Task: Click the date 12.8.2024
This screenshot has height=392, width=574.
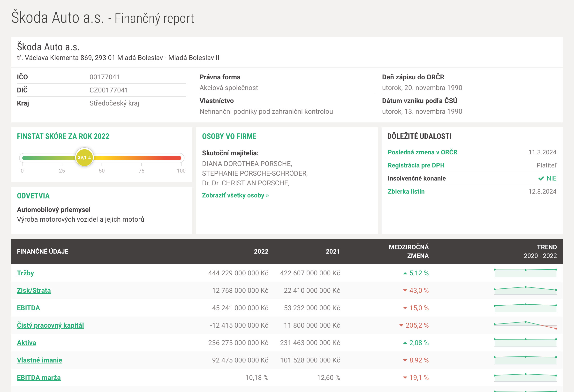Action: click(x=542, y=191)
